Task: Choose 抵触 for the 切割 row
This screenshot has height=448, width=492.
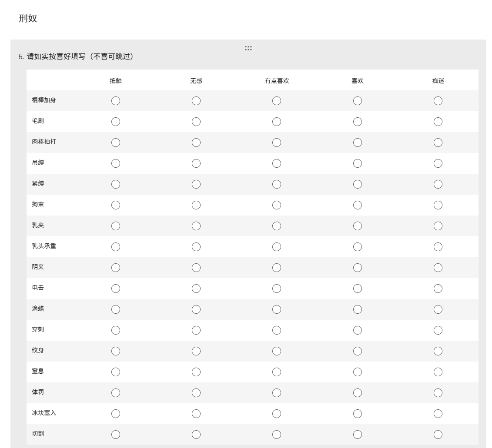Action: (x=116, y=435)
